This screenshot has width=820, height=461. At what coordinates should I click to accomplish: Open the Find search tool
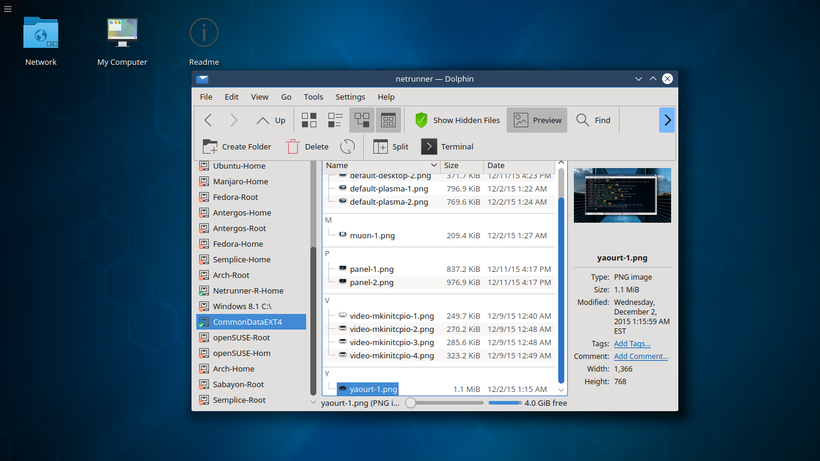point(594,120)
